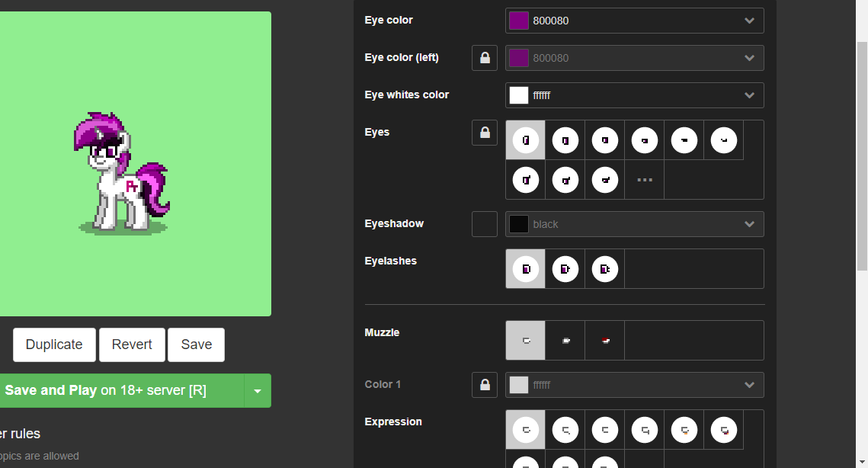This screenshot has height=468, width=868.
Task: Click the Duplicate button
Action: tap(54, 345)
